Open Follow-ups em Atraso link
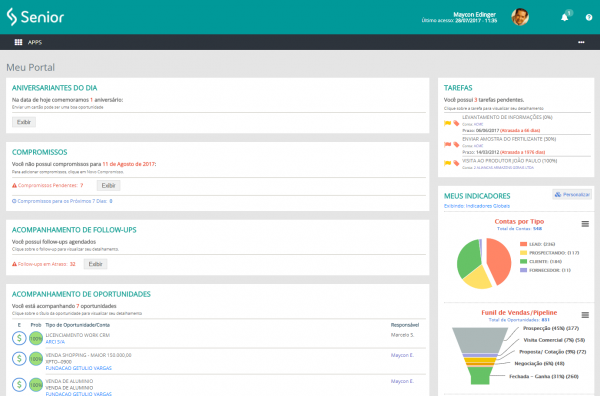This screenshot has height=396, width=600. tap(46, 264)
